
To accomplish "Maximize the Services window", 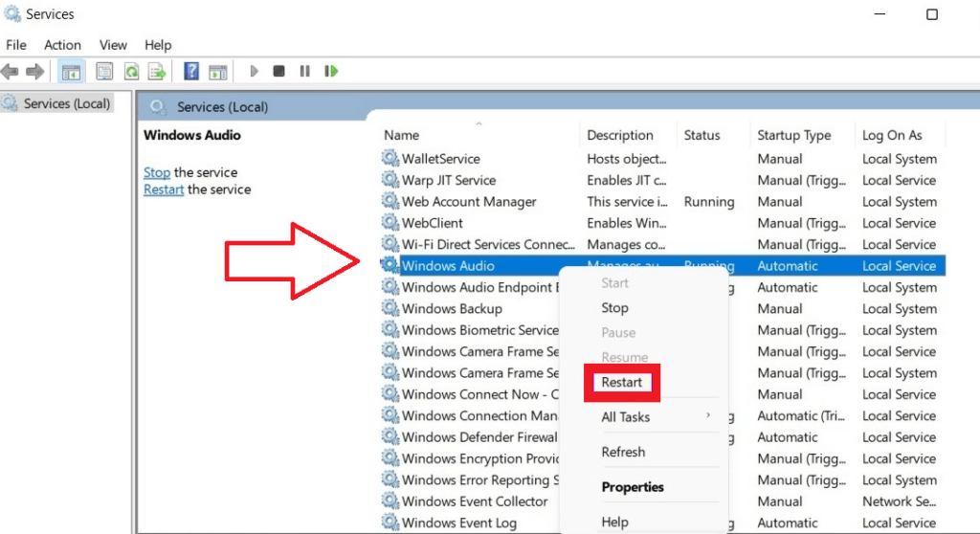I will [x=932, y=14].
